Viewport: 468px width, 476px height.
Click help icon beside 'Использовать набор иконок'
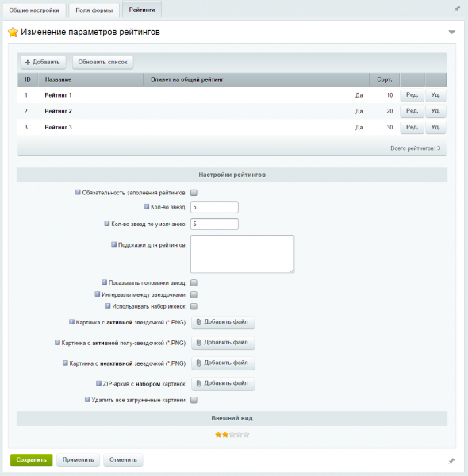[108, 306]
